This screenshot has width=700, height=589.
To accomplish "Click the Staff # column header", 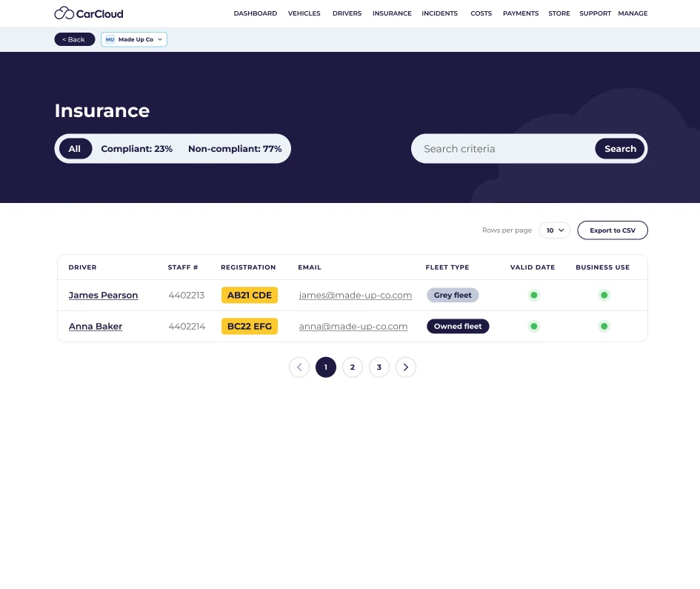I will click(x=183, y=267).
